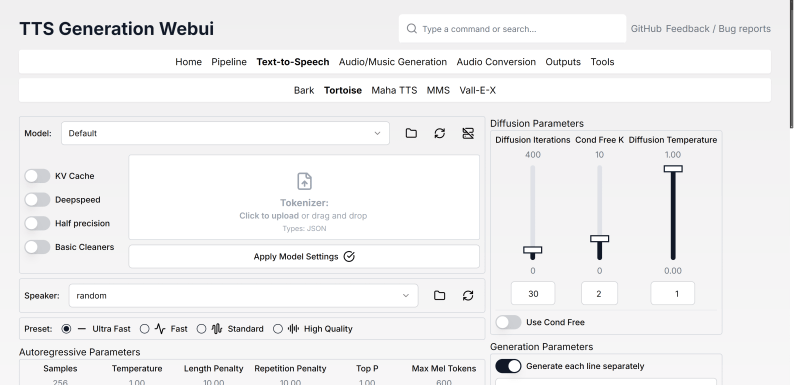This screenshot has height=385, width=800.
Task: Click the tokenizer upload file icon
Action: coord(304,181)
